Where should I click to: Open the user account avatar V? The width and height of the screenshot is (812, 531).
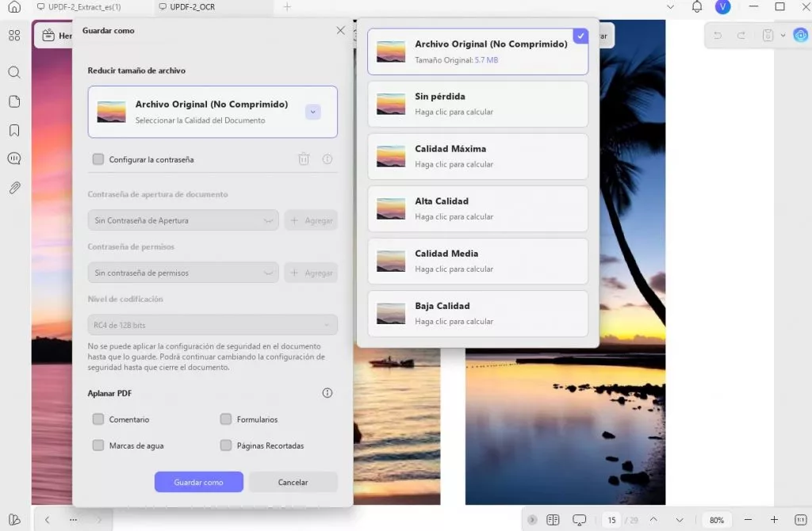(x=722, y=6)
